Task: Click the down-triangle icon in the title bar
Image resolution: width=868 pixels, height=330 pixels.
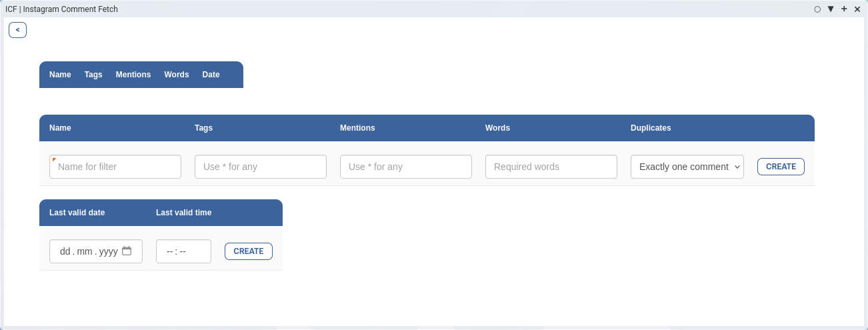Action: click(831, 9)
